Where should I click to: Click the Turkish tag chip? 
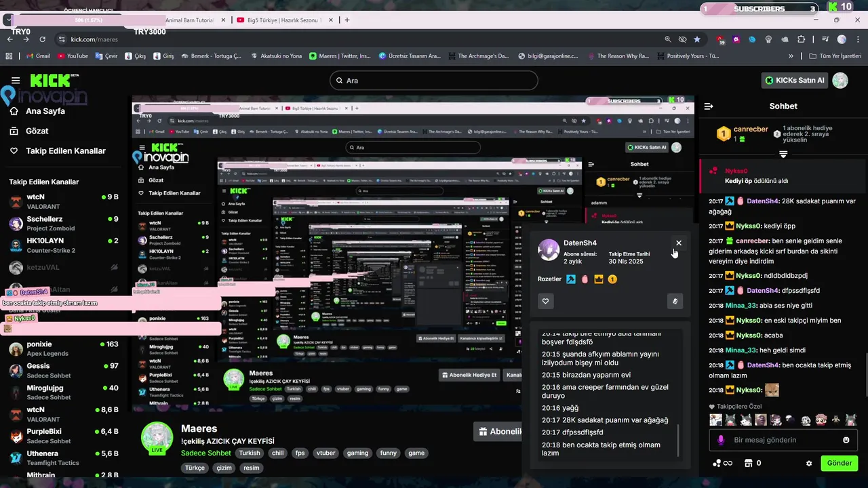[249, 453]
